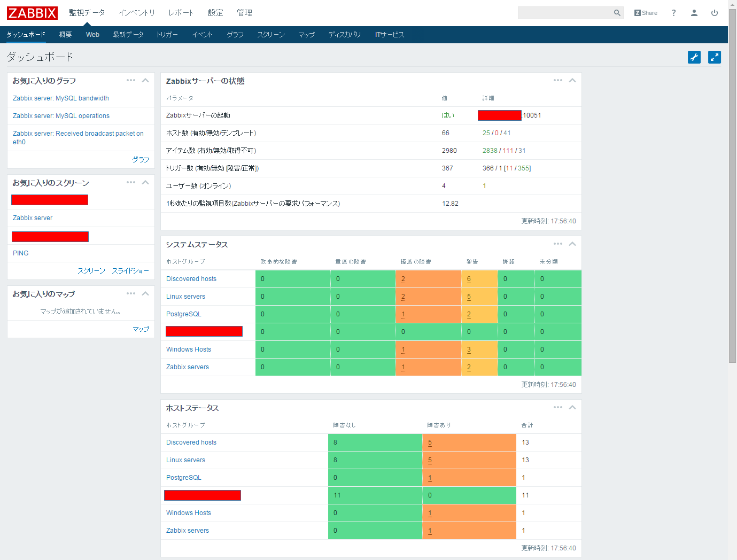Select the マップ submenu tab
Screen dimensions: 737x560
point(307,35)
